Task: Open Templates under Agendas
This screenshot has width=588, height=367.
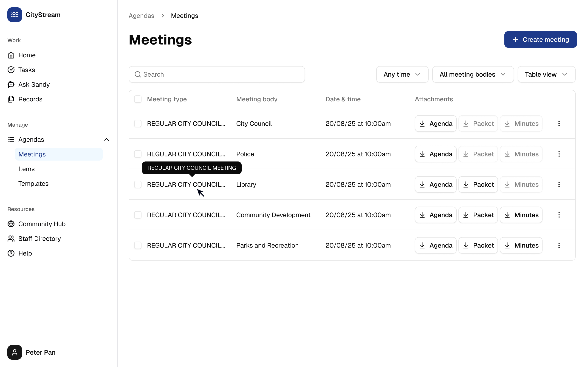Action: click(33, 183)
